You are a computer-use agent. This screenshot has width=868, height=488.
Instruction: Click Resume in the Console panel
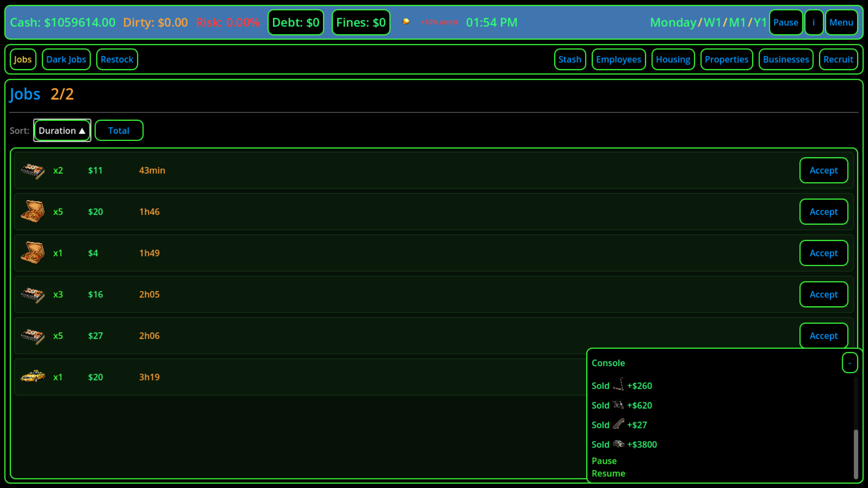[609, 474]
